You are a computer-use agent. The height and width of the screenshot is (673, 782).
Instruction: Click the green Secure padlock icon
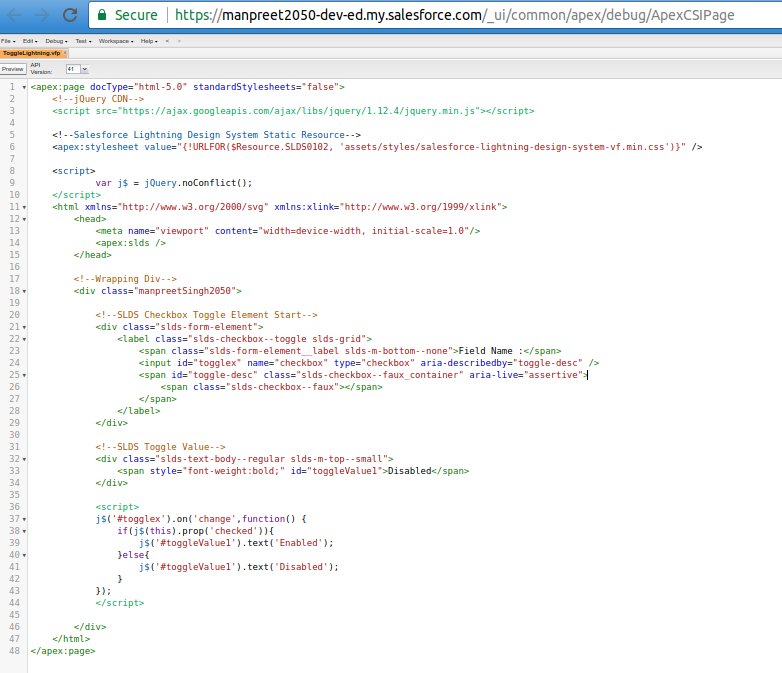click(x=102, y=15)
